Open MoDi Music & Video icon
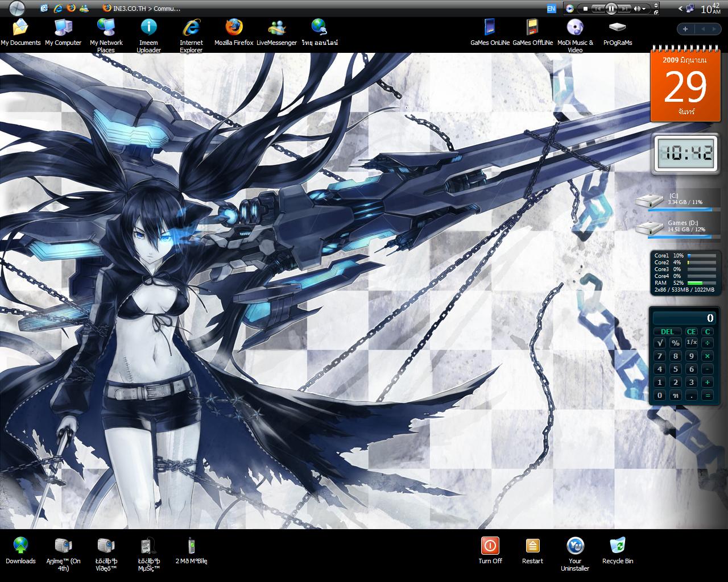728x582 pixels. click(575, 36)
